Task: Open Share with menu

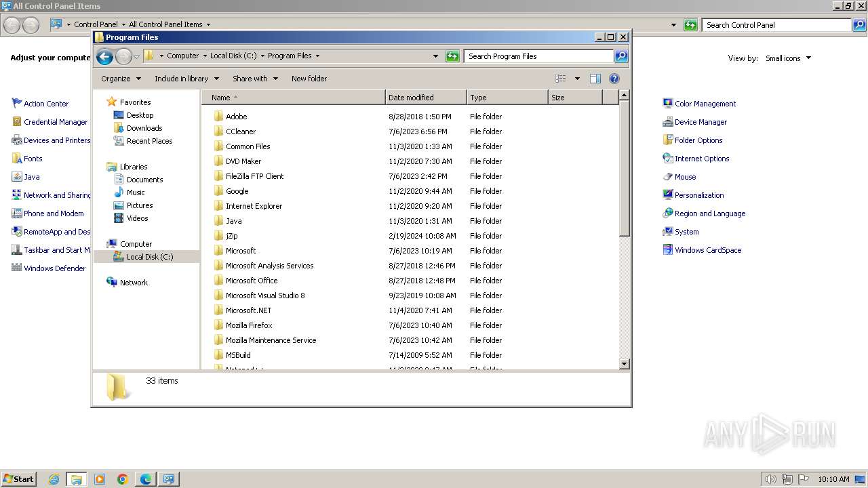Action: coord(255,79)
